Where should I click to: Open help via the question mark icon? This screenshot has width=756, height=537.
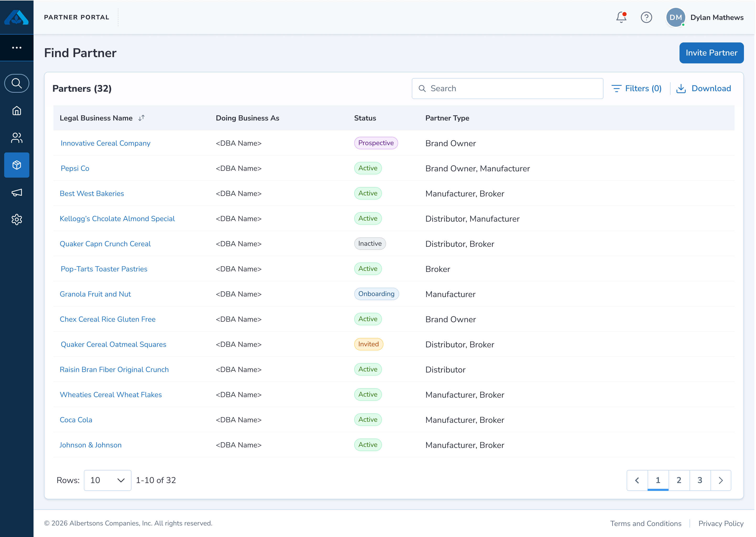pyautogui.click(x=646, y=17)
